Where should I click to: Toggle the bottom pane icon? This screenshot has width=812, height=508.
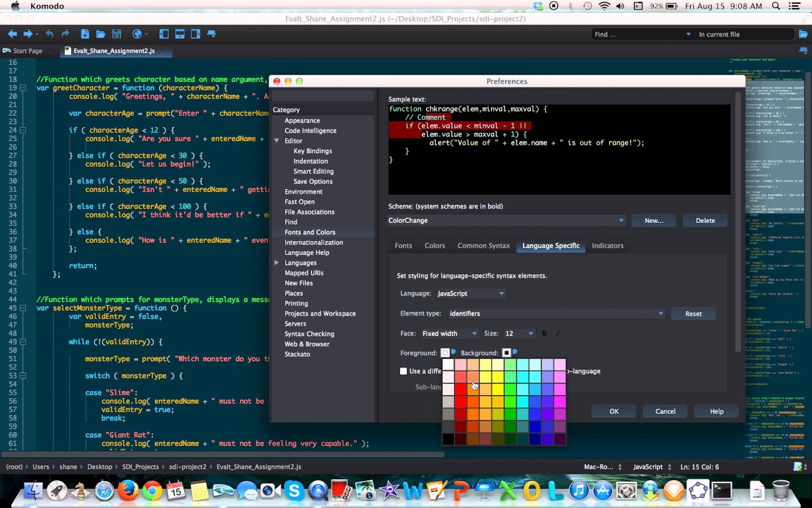[x=180, y=34]
